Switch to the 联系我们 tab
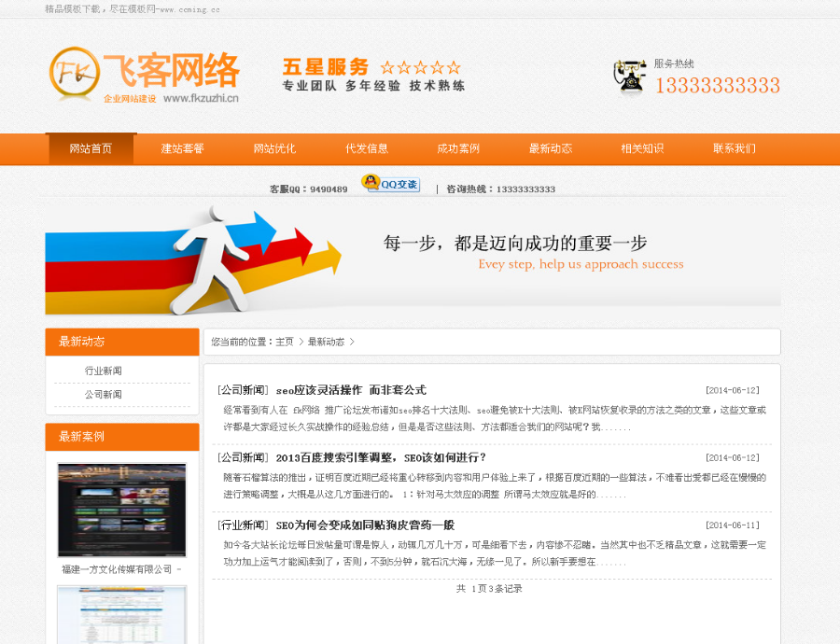Viewport: 840px width, 644px height. coord(734,148)
